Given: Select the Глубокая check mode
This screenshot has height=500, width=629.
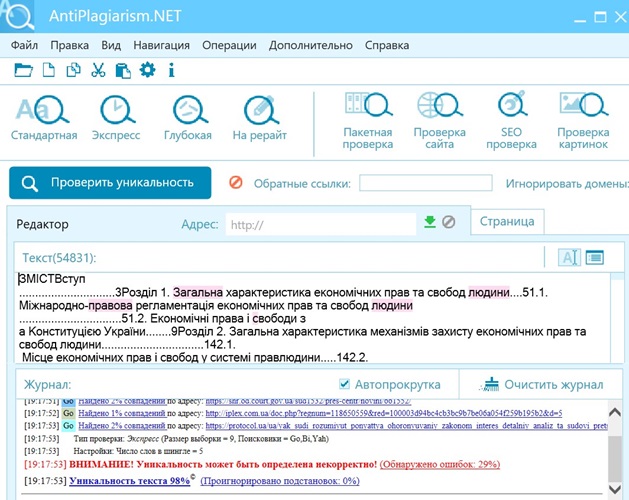Looking at the screenshot, I should (188, 118).
